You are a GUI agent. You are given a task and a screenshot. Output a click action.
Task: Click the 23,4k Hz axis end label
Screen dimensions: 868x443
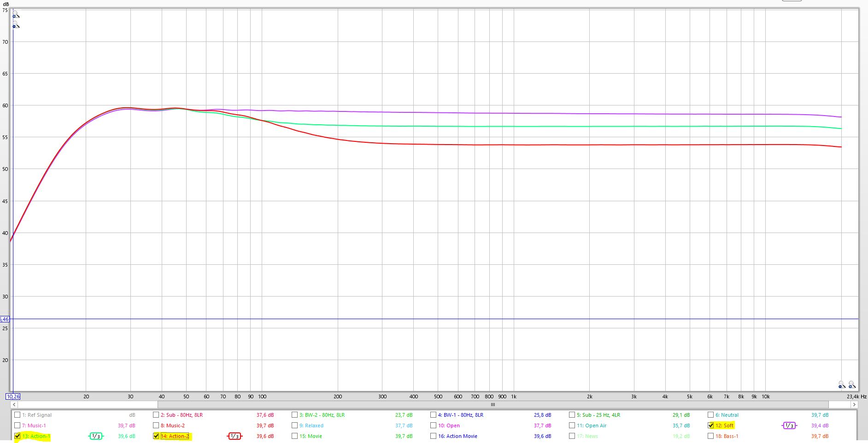(x=856, y=396)
